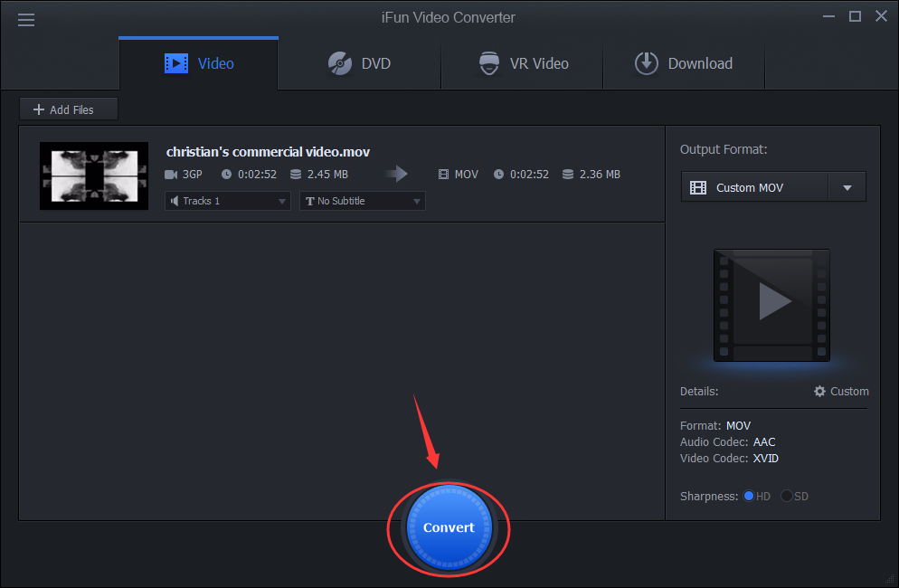Viewport: 899px width, 588px height.
Task: Click the output MOV film strip icon
Action: click(x=443, y=175)
